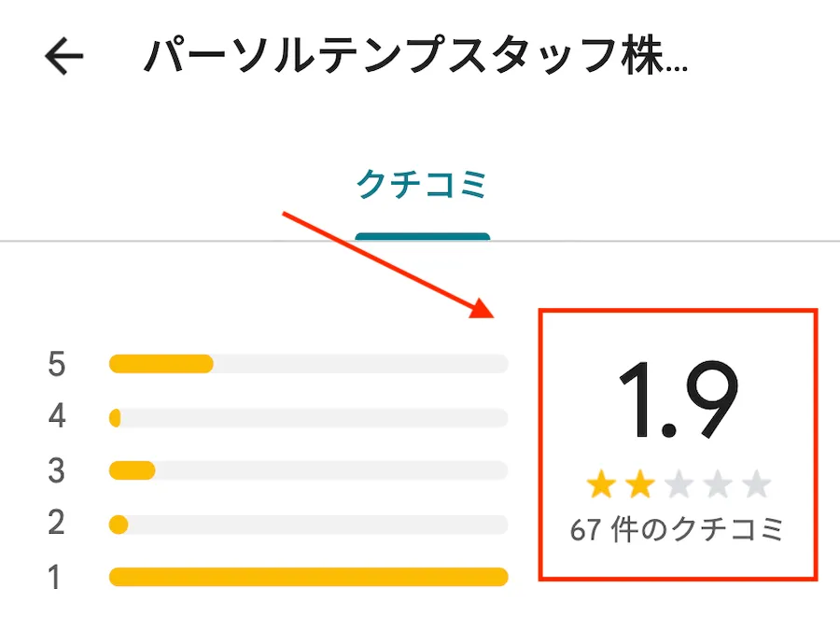Click the rating number 1 label

coord(57,577)
